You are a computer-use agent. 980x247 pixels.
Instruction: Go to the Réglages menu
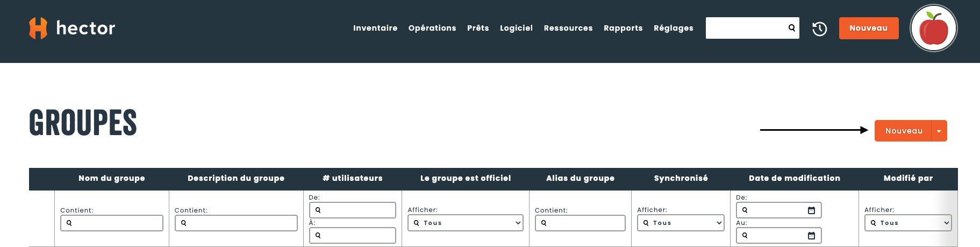click(x=673, y=28)
